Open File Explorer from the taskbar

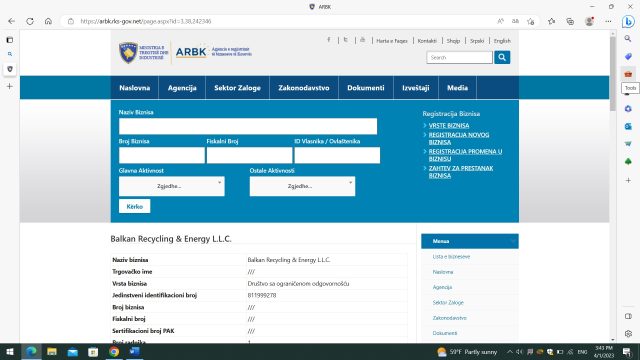point(52,352)
